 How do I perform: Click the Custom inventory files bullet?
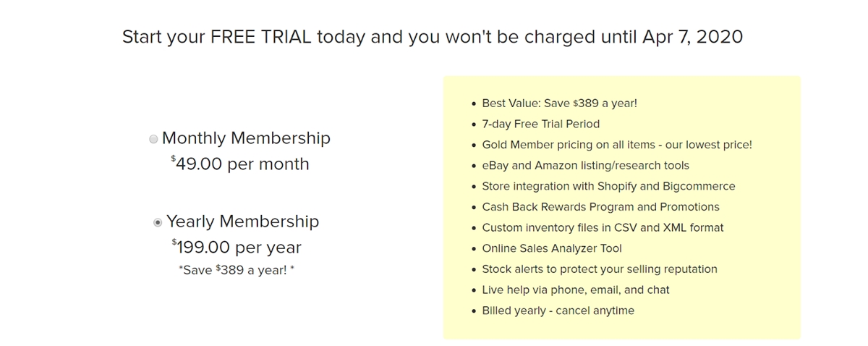click(x=603, y=227)
